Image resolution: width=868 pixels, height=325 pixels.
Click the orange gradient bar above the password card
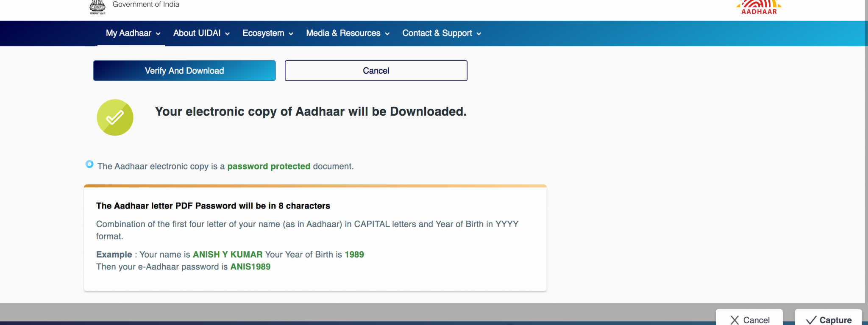315,185
